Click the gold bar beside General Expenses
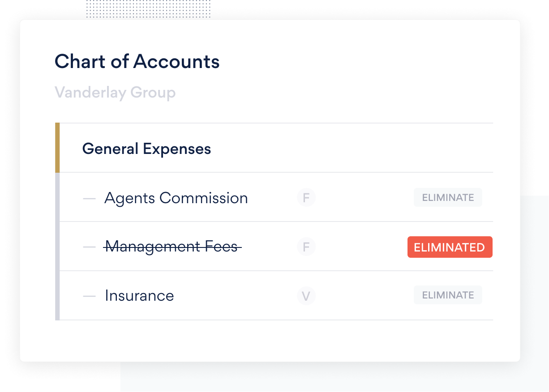This screenshot has width=549, height=392. (57, 148)
